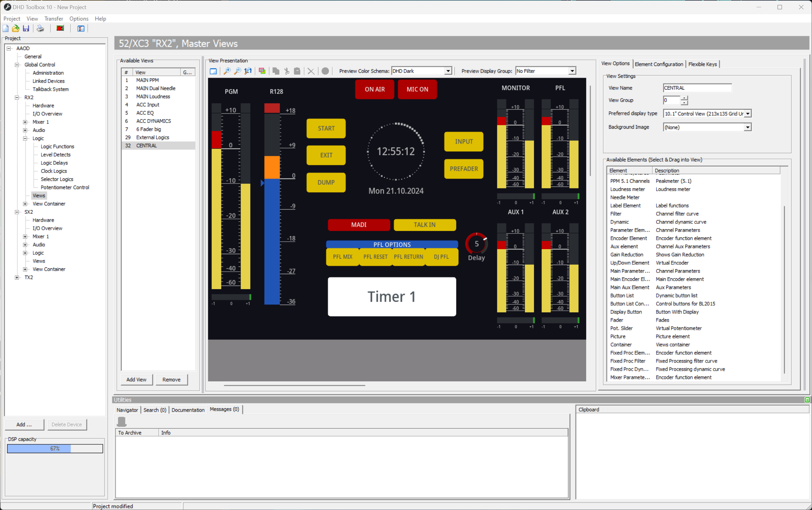Open the Preview Color Schema dropdown
Screen dimensions: 812x510
pos(448,71)
